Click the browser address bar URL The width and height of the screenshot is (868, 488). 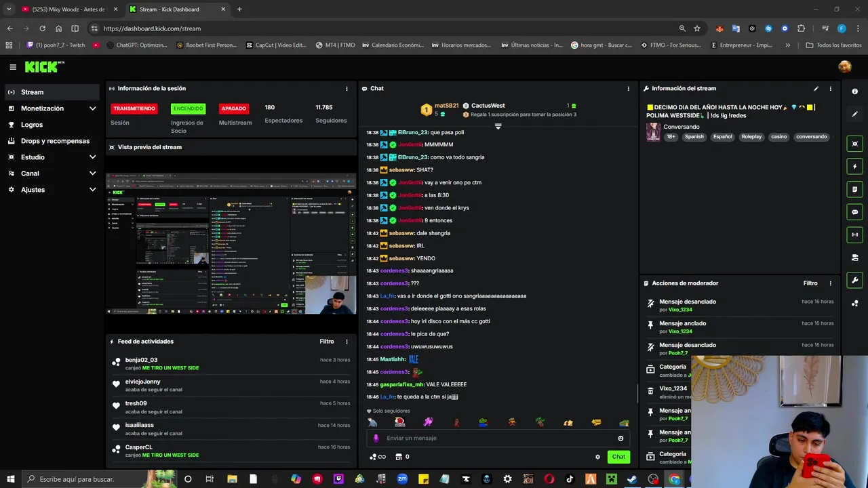click(x=152, y=28)
